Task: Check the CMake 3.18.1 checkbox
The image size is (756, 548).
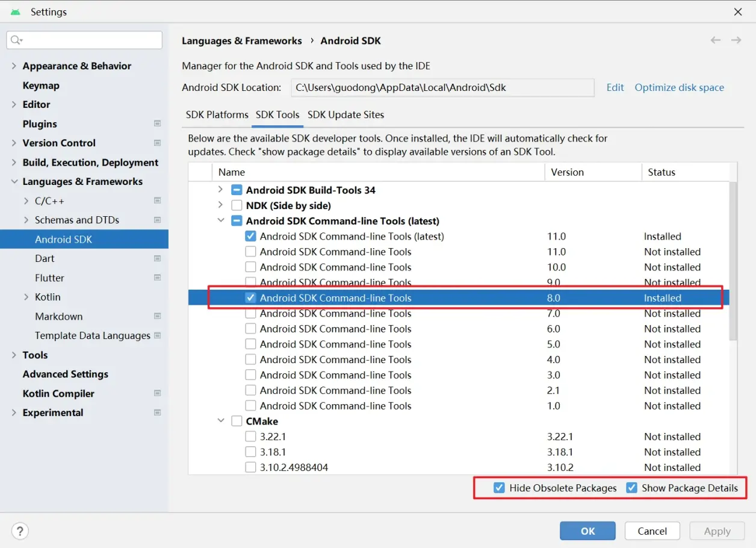Action: tap(250, 452)
